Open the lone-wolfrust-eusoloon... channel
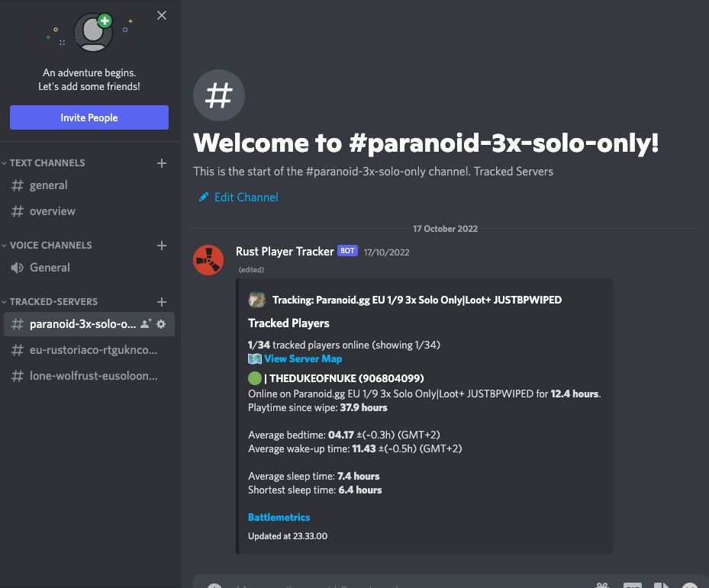The height and width of the screenshot is (588, 709). [89, 376]
